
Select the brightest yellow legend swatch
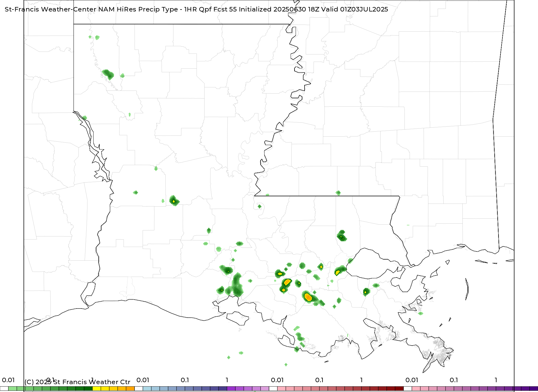tap(97, 389)
